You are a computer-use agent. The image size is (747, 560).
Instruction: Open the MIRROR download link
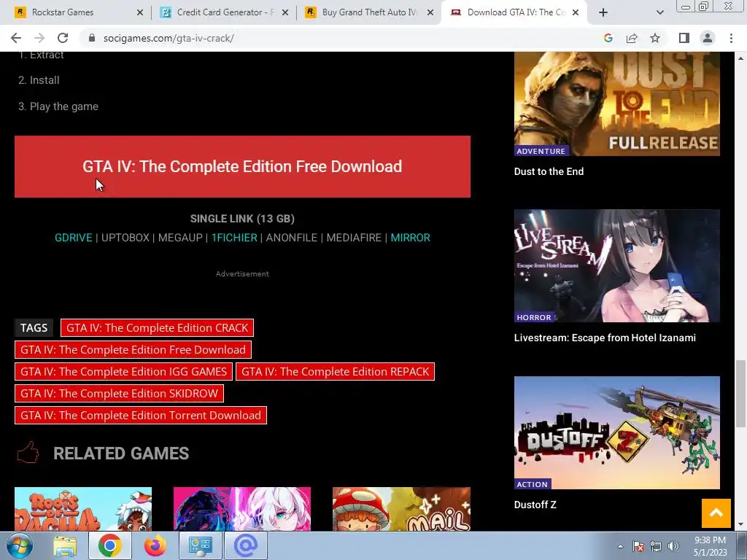(x=410, y=238)
